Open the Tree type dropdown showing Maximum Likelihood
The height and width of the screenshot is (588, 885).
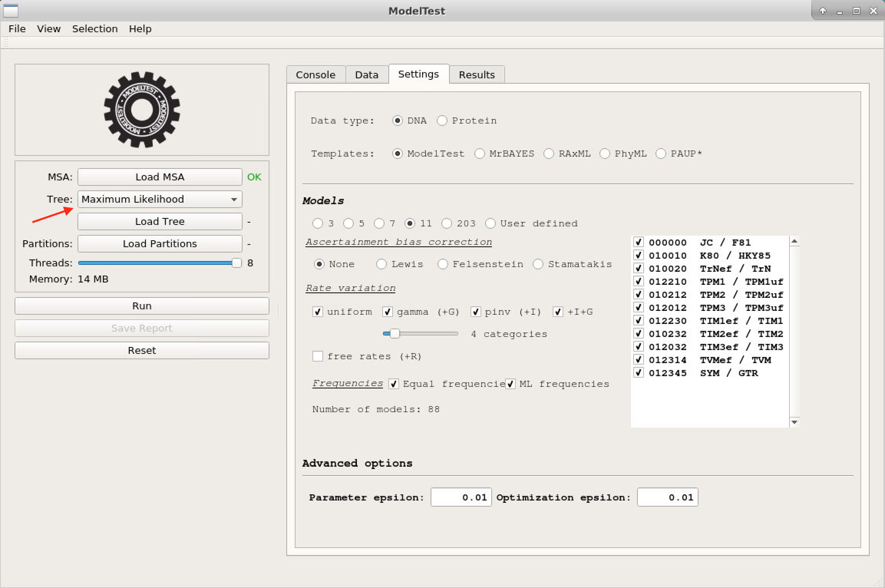(160, 199)
